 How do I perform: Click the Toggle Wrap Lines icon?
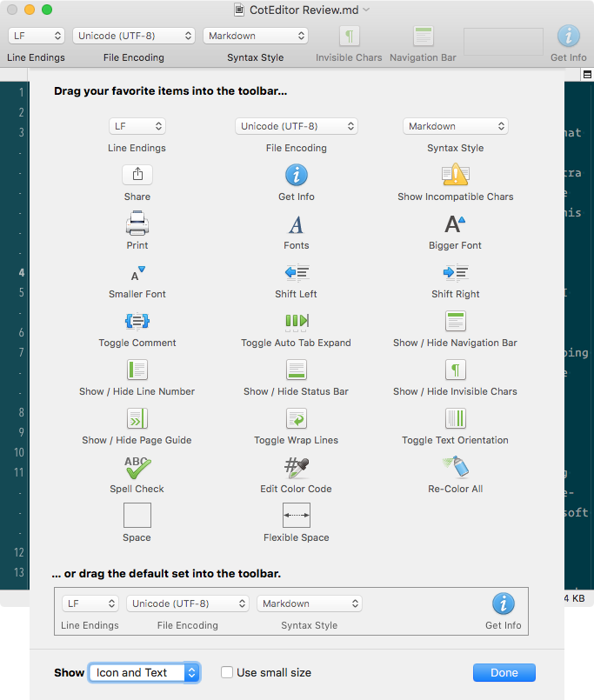(297, 418)
